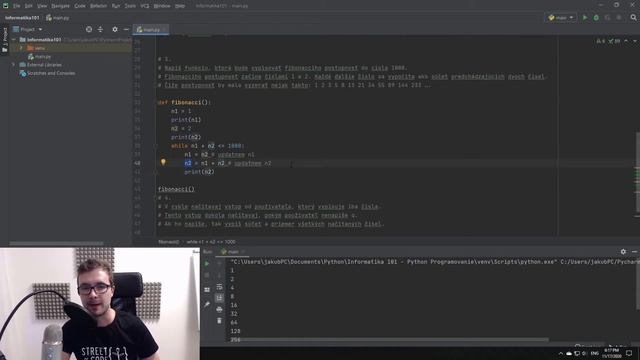Open the Navigate menu

(60, 6)
